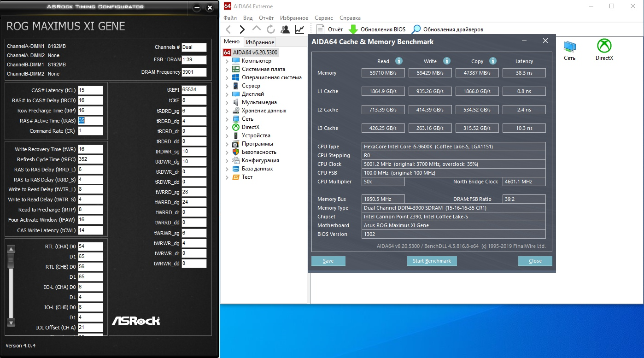This screenshot has width=644, height=358.
Task: Expand the Хранение данных tree node
Action: (x=227, y=111)
